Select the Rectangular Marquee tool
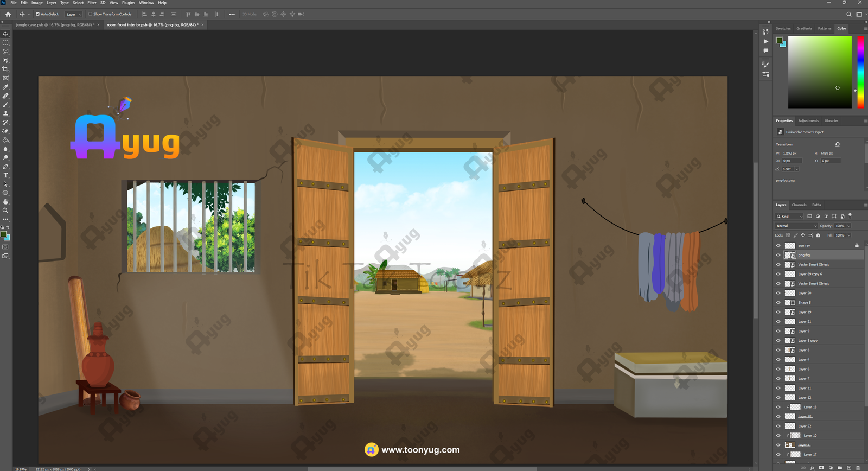The width and height of the screenshot is (868, 471). [6, 43]
